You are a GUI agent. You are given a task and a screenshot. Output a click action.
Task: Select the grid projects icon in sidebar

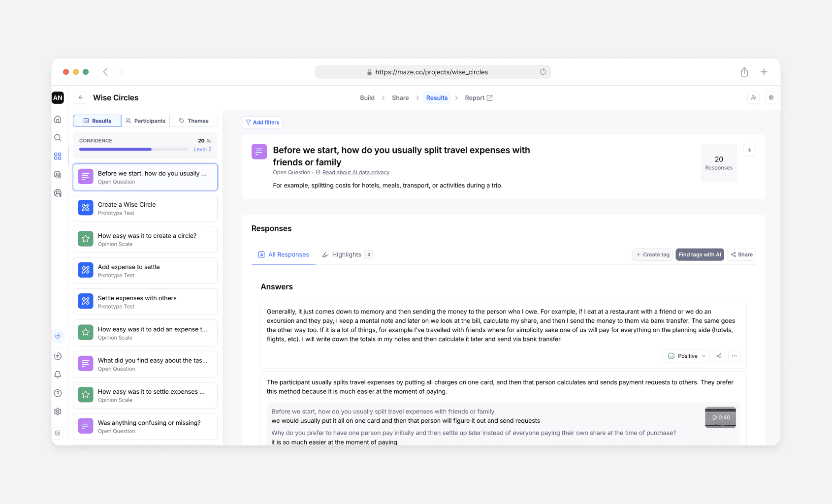[x=58, y=156]
